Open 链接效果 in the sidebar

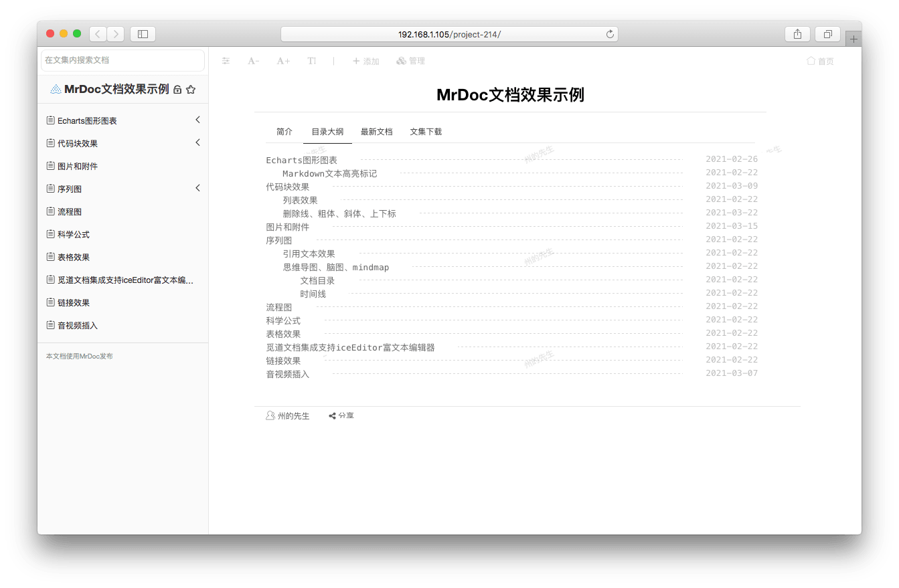click(x=74, y=303)
